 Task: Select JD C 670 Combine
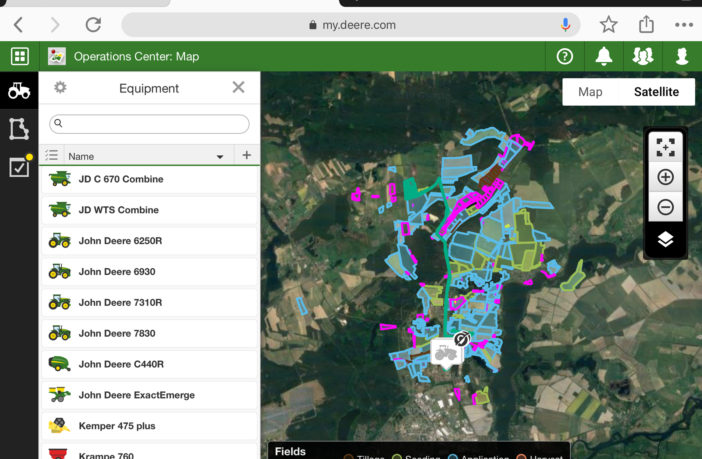point(150,179)
